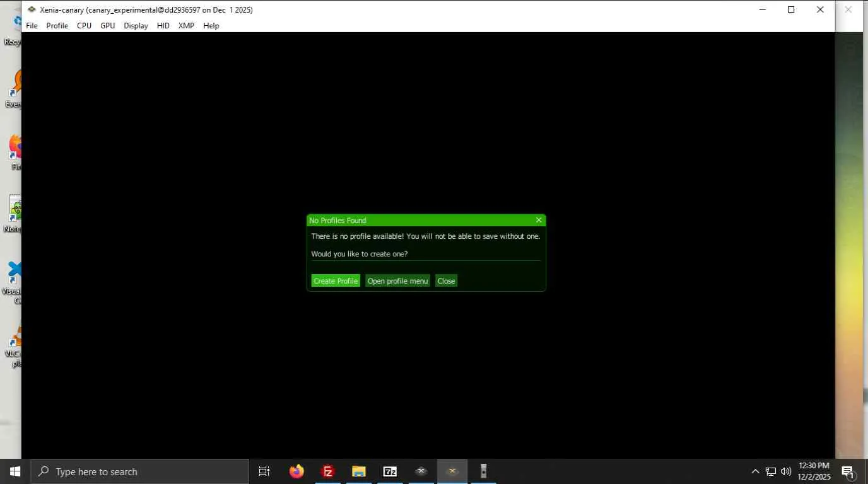Click the Xenia-canary title bar icon

click(32, 9)
